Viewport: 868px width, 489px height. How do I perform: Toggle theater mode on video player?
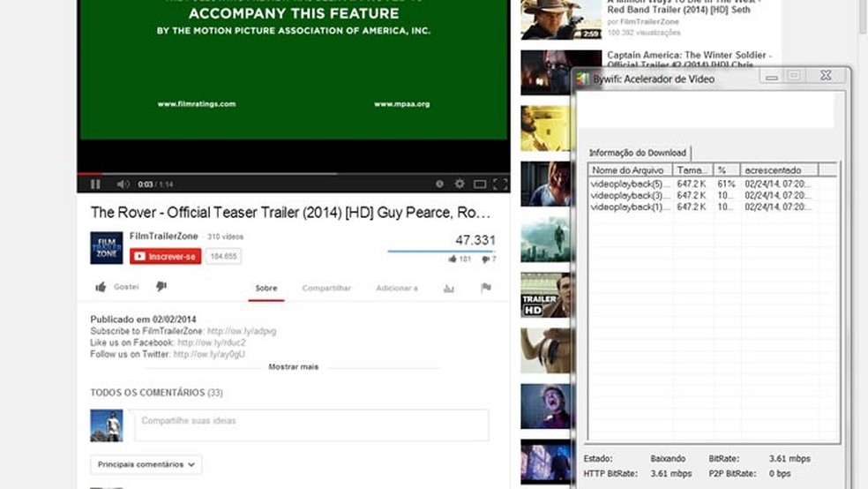click(480, 184)
